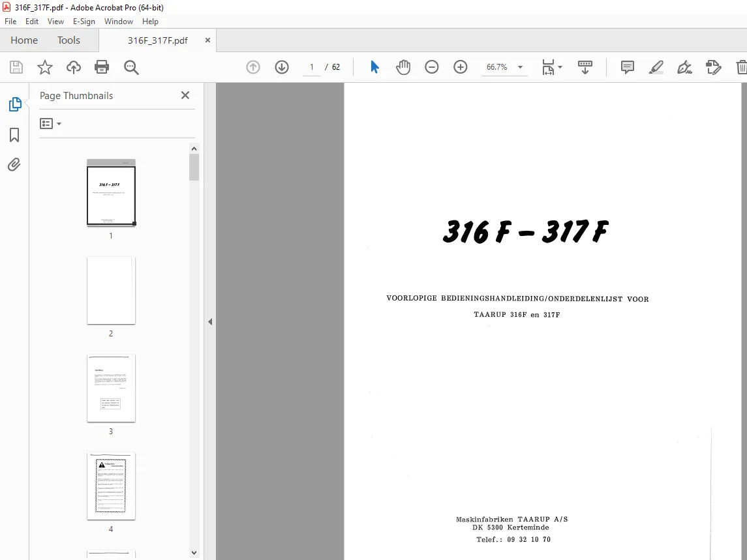Select page 4 safety warning thumbnail

tap(111, 486)
